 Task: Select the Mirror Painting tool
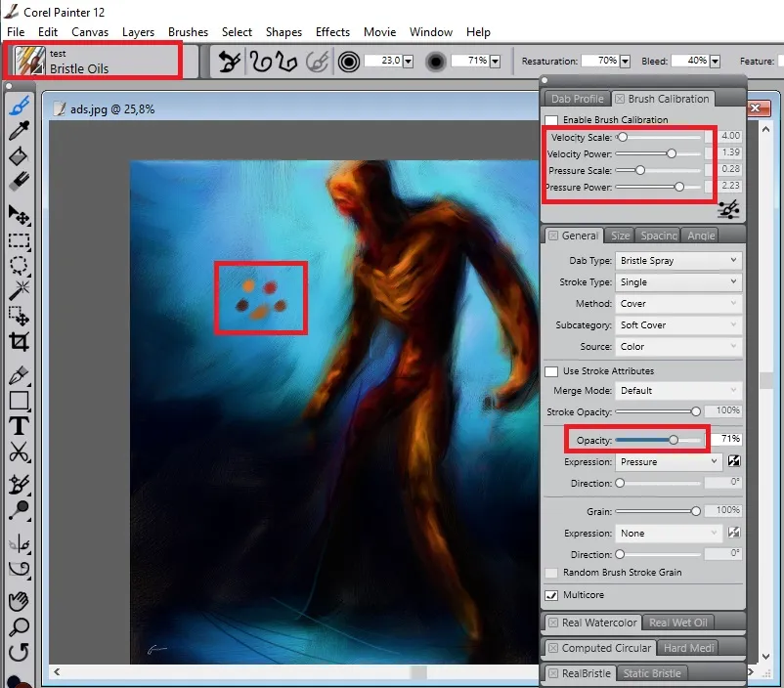pyautogui.click(x=19, y=543)
